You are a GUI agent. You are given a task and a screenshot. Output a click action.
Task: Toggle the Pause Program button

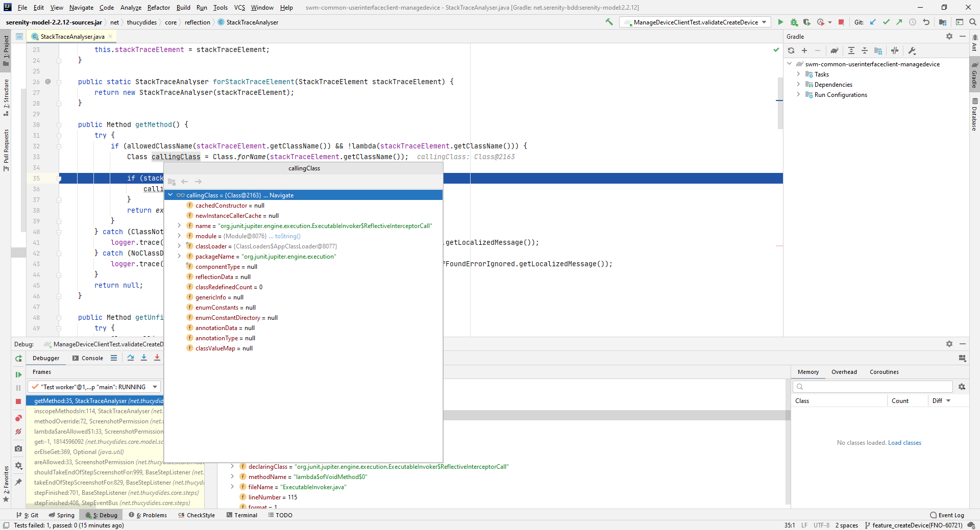pos(18,388)
